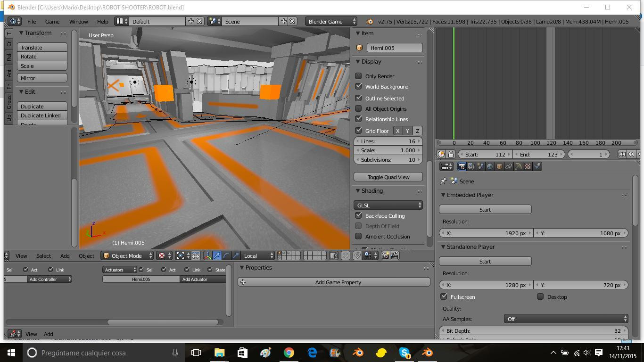Click the timeline lock icon
644x362 pixels.
[x=451, y=154]
